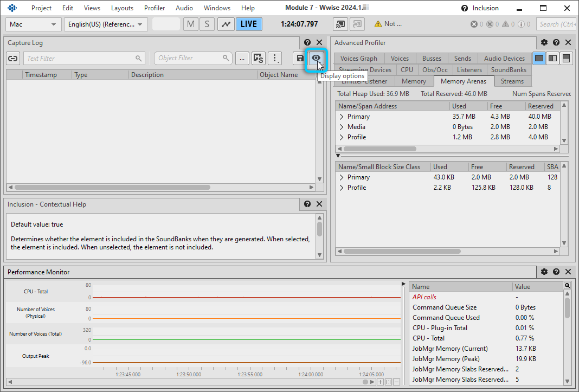This screenshot has height=392, width=579.
Task: Click the zoom-in plus button on performance graph
Action: coord(381,382)
